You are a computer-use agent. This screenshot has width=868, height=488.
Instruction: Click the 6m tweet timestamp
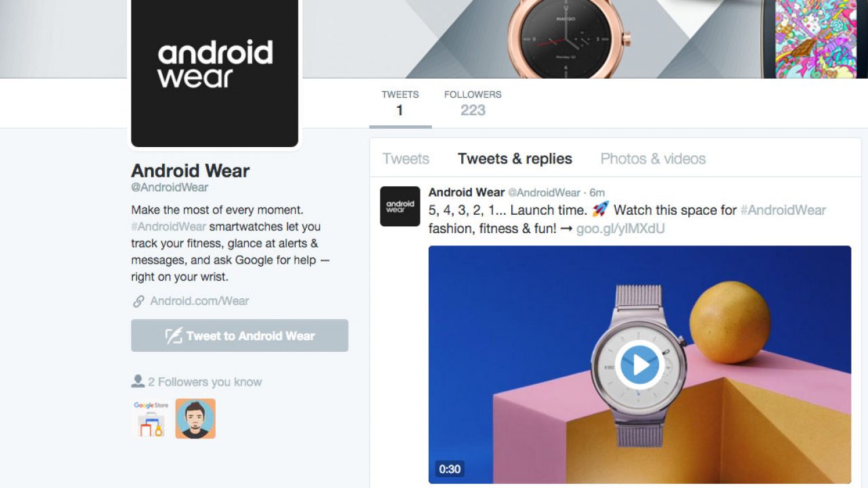click(x=597, y=192)
